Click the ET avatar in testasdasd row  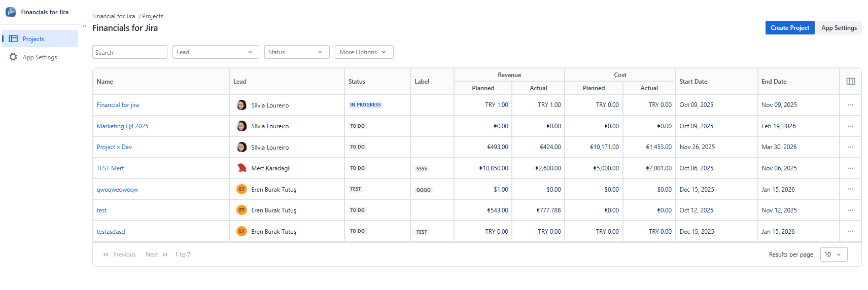(242, 231)
